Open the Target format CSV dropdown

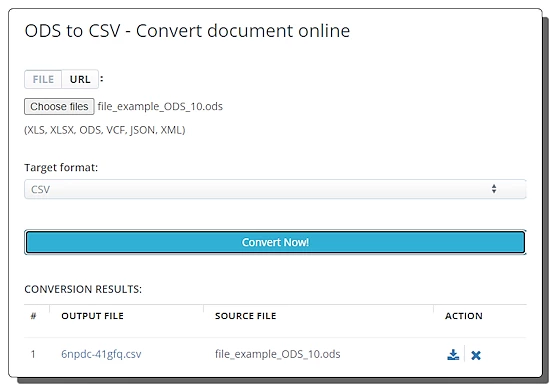pos(275,189)
